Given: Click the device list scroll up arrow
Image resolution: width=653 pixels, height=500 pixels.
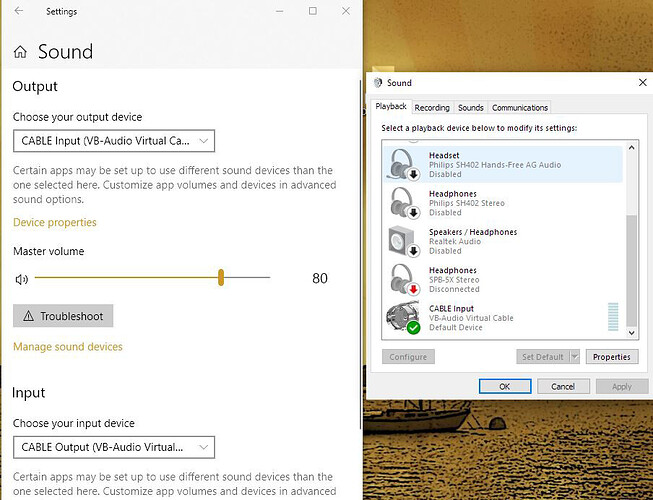Looking at the screenshot, I should (x=631, y=148).
